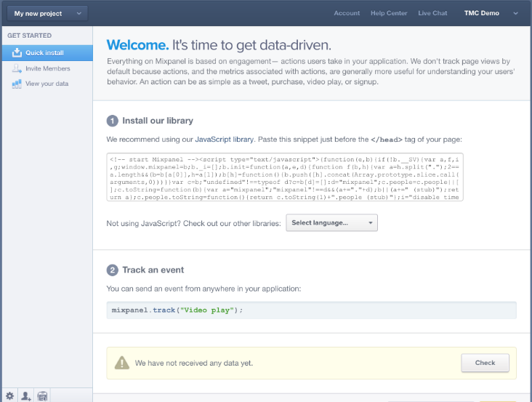Viewport: 532px width, 402px height.
Task: Open Help Center in the top bar
Action: tap(389, 13)
